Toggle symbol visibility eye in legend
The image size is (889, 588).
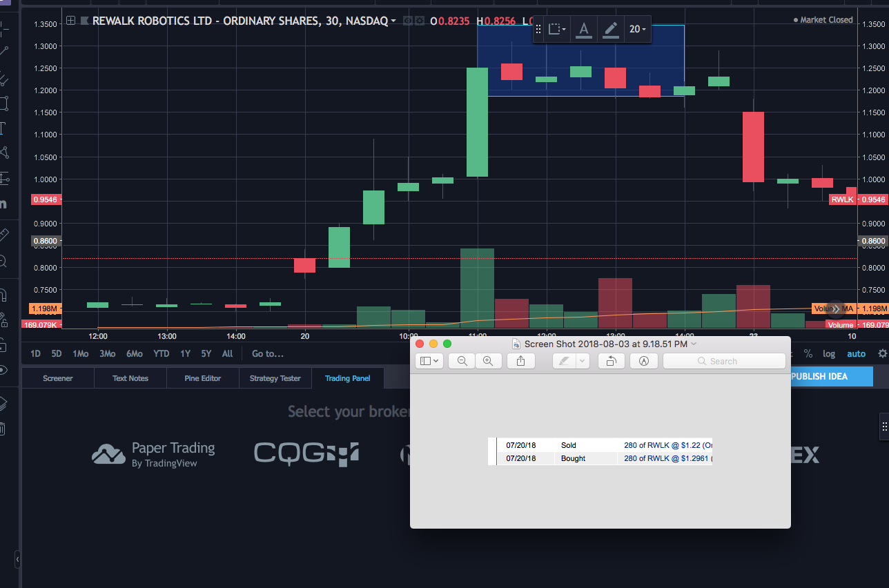tap(407, 21)
